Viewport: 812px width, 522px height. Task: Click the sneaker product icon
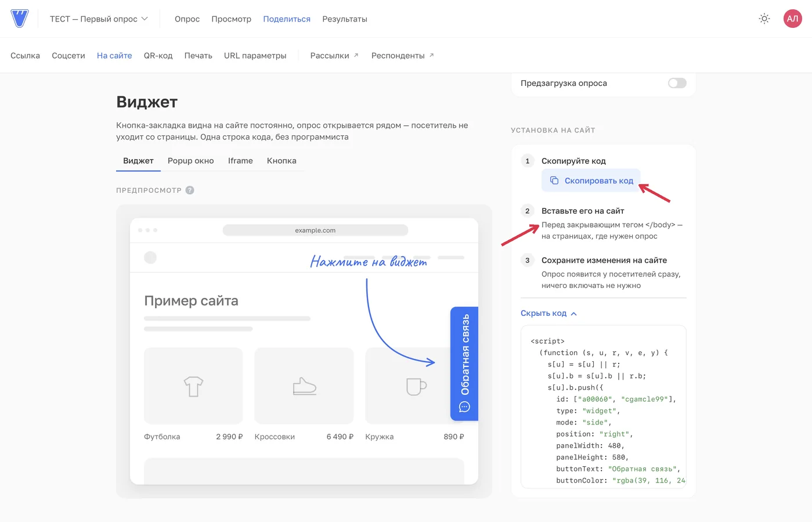[304, 386]
